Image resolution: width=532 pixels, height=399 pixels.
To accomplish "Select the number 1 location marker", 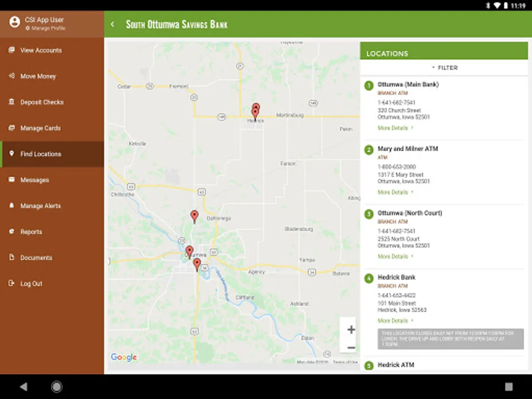I will point(369,85).
